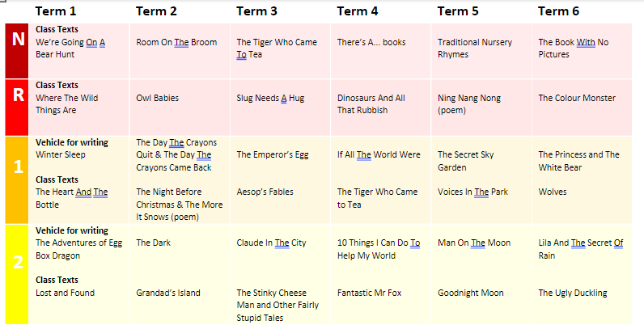Image resolution: width=644 pixels, height=325 pixels.
Task: Click the Vehicle for writing heading in Year 1
Action: [72, 142]
